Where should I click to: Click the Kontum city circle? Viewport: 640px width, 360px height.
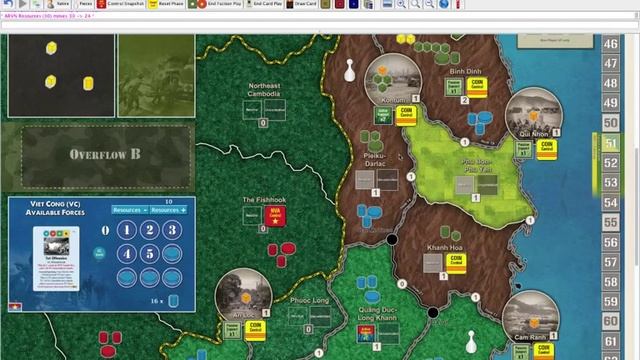[x=393, y=82]
